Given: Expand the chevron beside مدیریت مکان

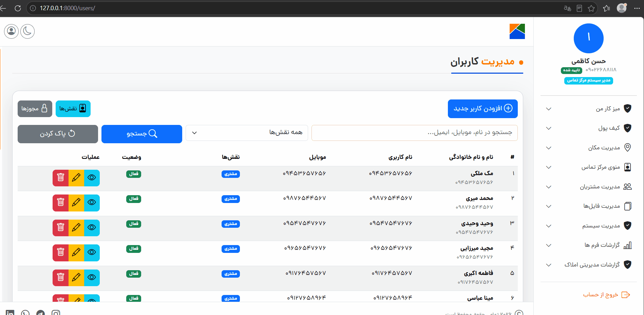Looking at the screenshot, I should (549, 148).
